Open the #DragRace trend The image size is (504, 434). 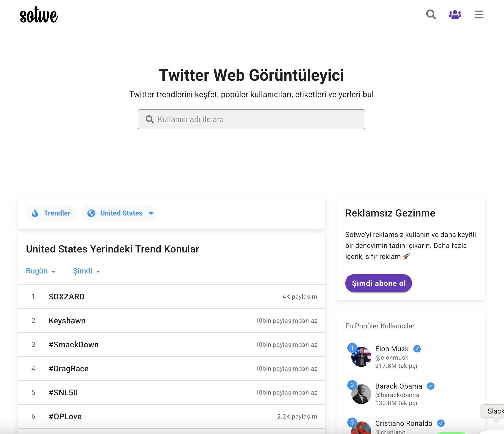171,369
